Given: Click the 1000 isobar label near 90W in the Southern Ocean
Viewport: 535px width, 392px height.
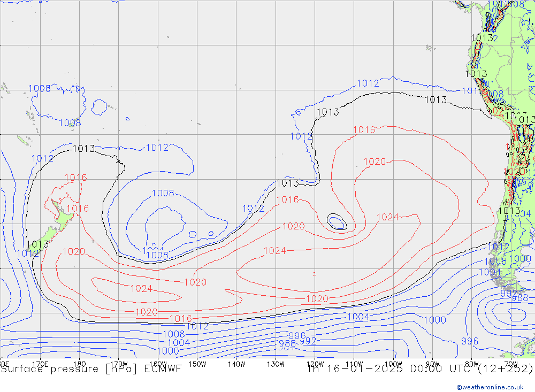Looking at the screenshot, I should pyautogui.click(x=434, y=320).
